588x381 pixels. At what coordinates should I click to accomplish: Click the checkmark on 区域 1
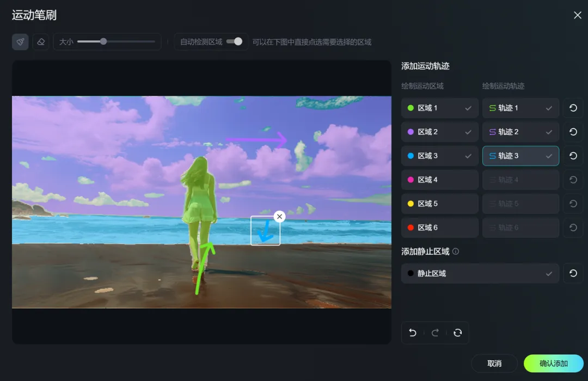point(468,108)
